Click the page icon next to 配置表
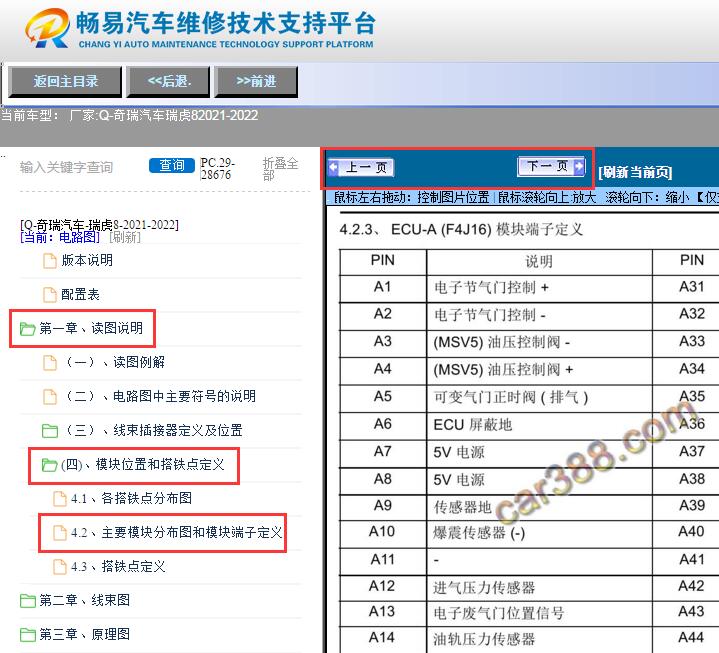719x653 pixels. click(x=50, y=294)
